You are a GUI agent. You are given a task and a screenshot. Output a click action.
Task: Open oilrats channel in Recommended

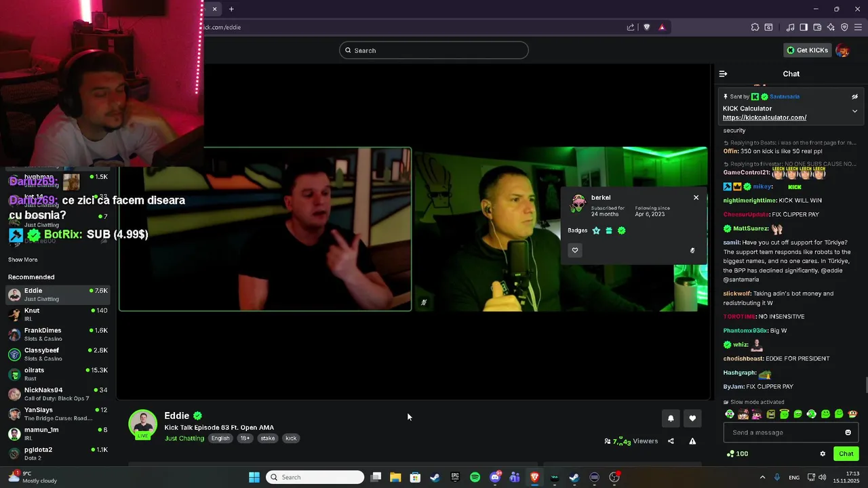point(58,374)
